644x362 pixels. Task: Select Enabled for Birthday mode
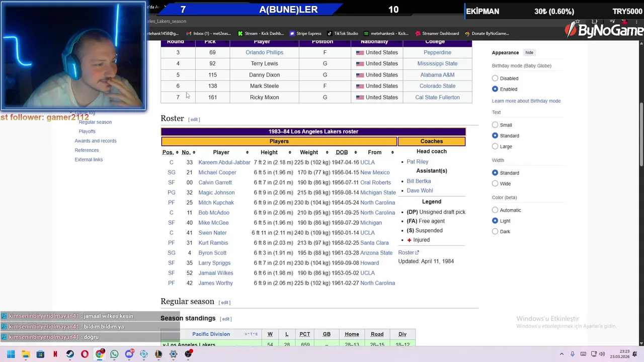click(495, 89)
